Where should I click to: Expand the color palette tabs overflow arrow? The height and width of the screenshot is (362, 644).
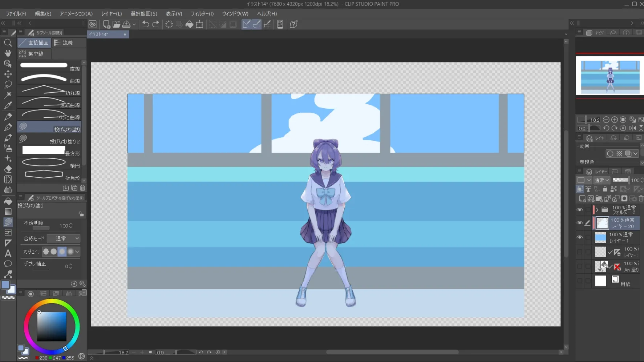(x=84, y=293)
